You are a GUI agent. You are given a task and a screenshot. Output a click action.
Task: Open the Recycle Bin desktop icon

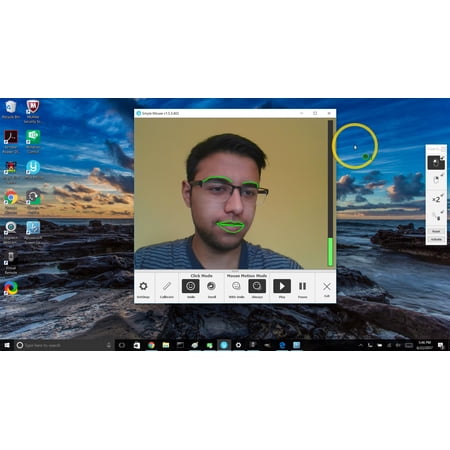(11, 110)
